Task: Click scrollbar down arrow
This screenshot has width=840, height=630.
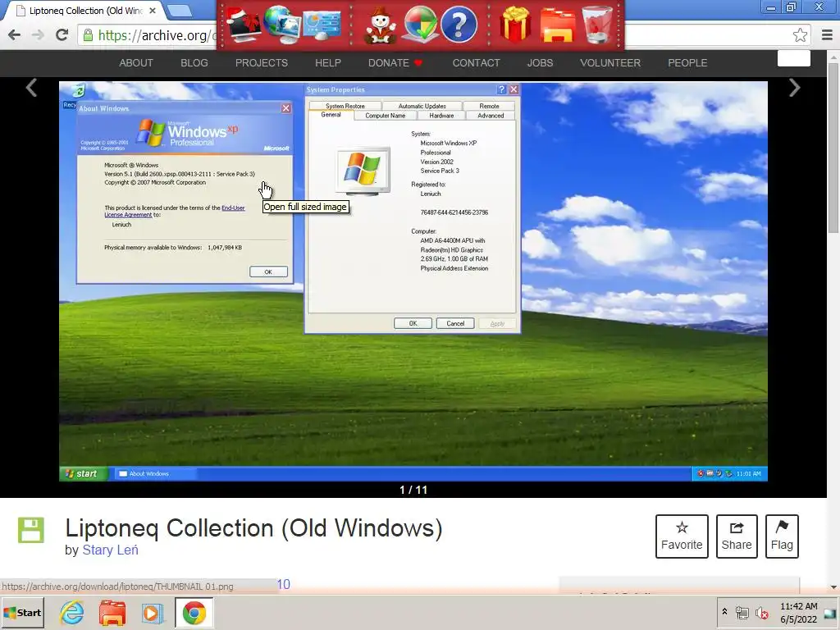Action: [833, 587]
